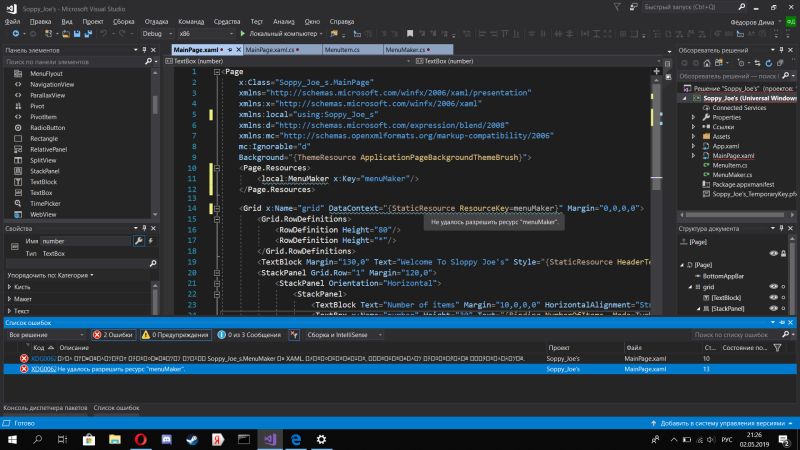Open Opera browser from the taskbar
The height and width of the screenshot is (450, 800).
141,439
